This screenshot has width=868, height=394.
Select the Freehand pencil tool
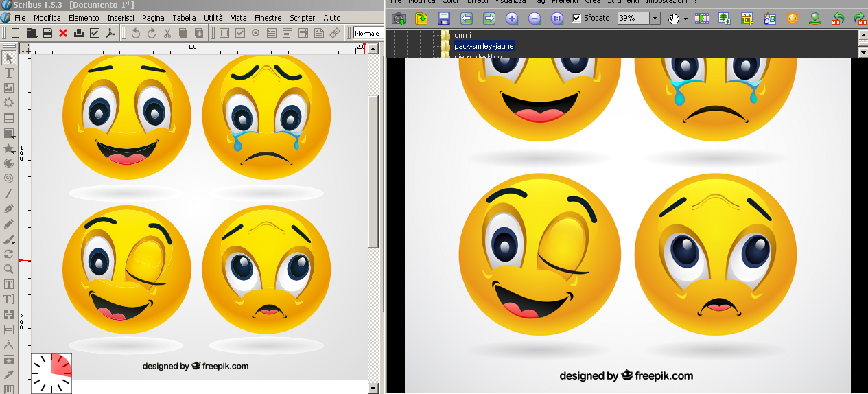[x=9, y=224]
